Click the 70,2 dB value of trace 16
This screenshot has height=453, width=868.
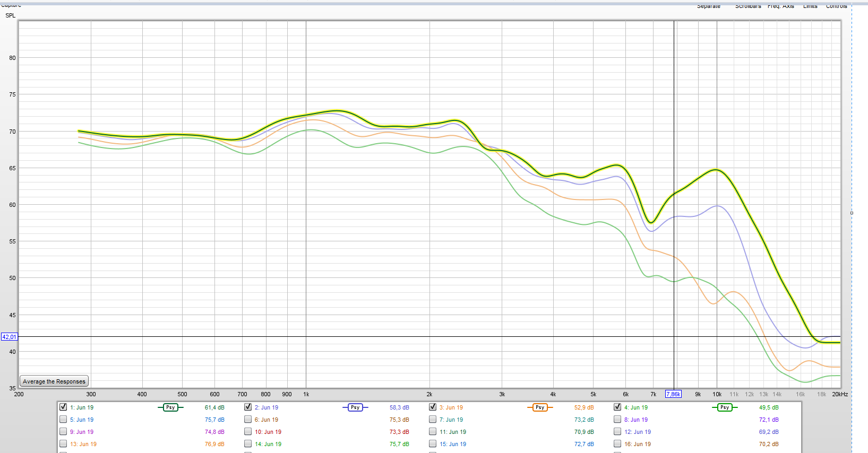tap(769, 444)
